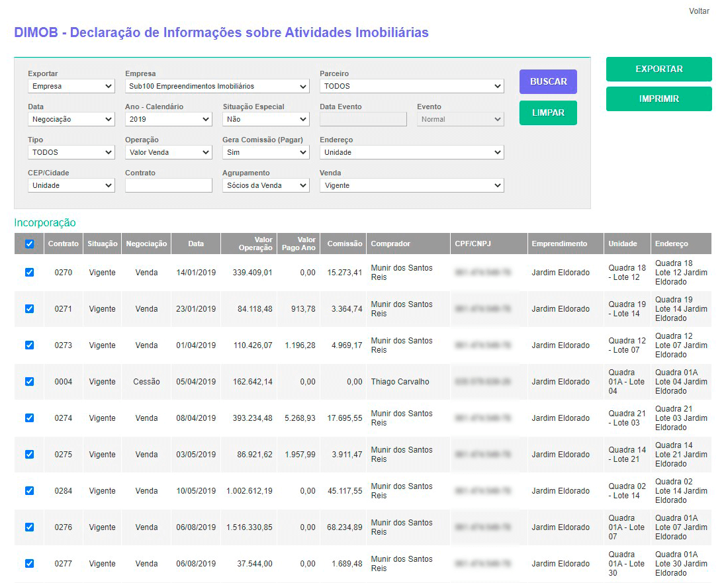Image resolution: width=728 pixels, height=583 pixels.
Task: Expand the Parceiro dropdown showing TODOS
Action: point(412,87)
